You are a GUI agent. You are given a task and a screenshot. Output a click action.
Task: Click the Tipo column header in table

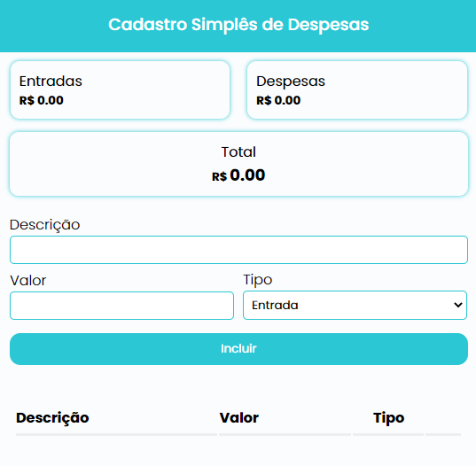click(x=388, y=418)
